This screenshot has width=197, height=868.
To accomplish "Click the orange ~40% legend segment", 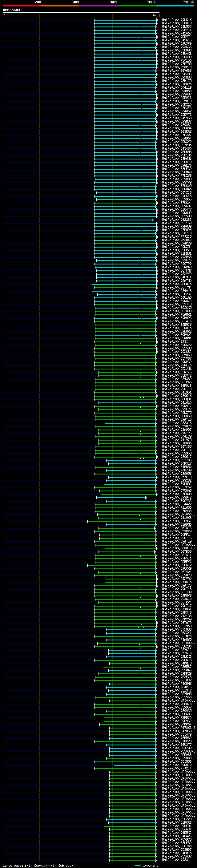I will (x=60, y=6).
